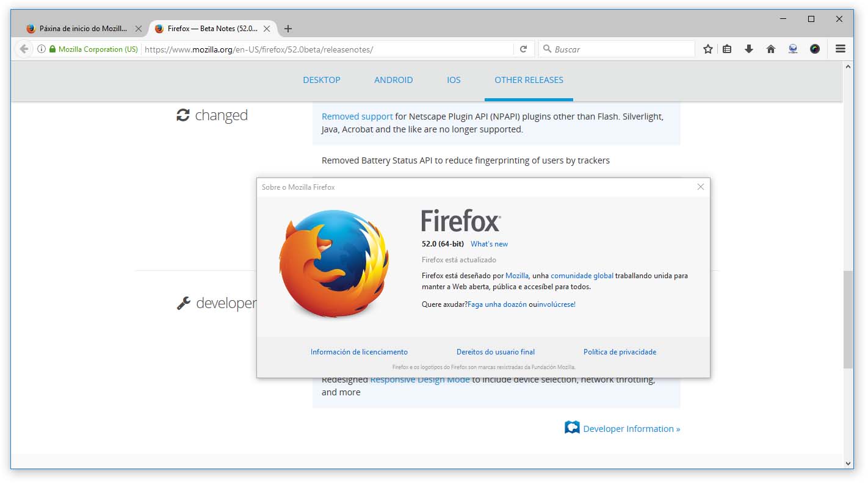Image resolution: width=868 pixels, height=485 pixels.
Task: Open the IOS release notes tab
Action: point(454,80)
